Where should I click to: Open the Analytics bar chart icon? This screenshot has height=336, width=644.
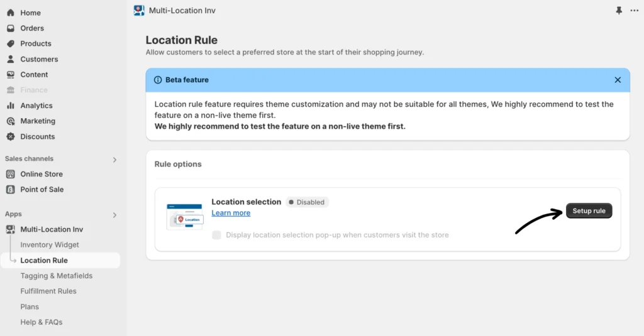click(x=10, y=106)
